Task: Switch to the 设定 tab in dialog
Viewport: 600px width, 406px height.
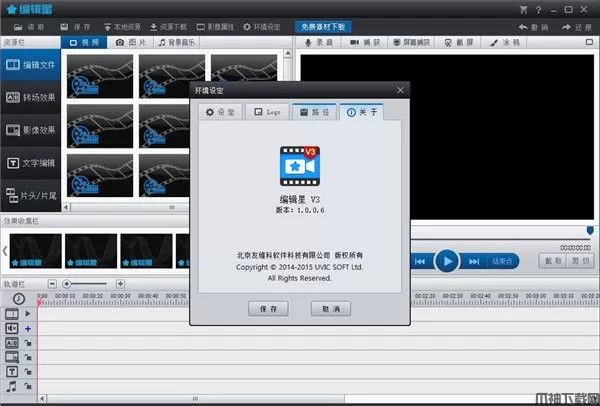Action: [x=221, y=112]
